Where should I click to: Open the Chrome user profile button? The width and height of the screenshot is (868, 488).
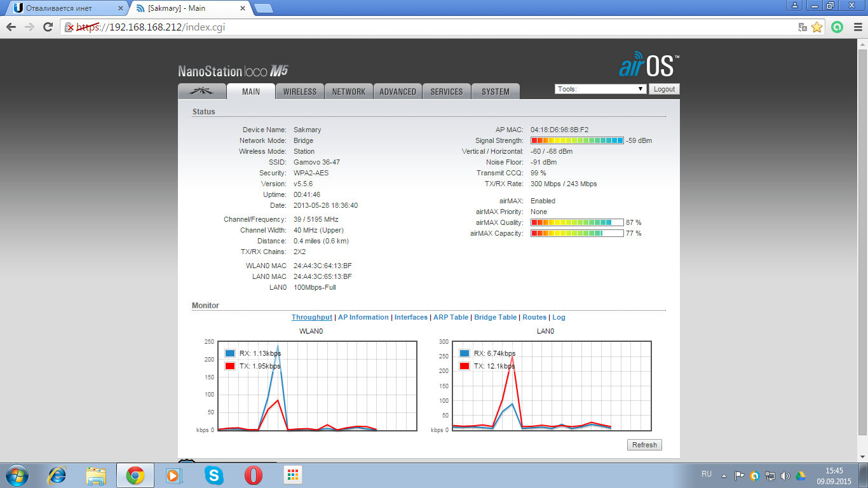pos(795,6)
